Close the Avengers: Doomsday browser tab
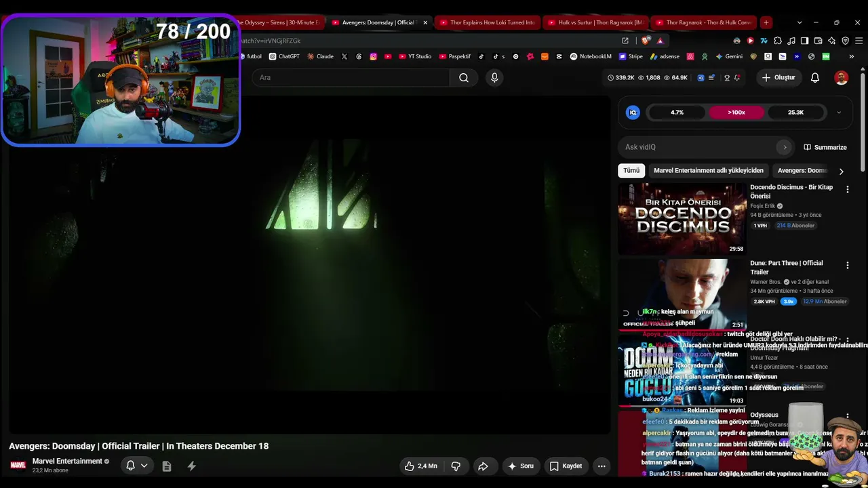The image size is (868, 488). click(425, 22)
